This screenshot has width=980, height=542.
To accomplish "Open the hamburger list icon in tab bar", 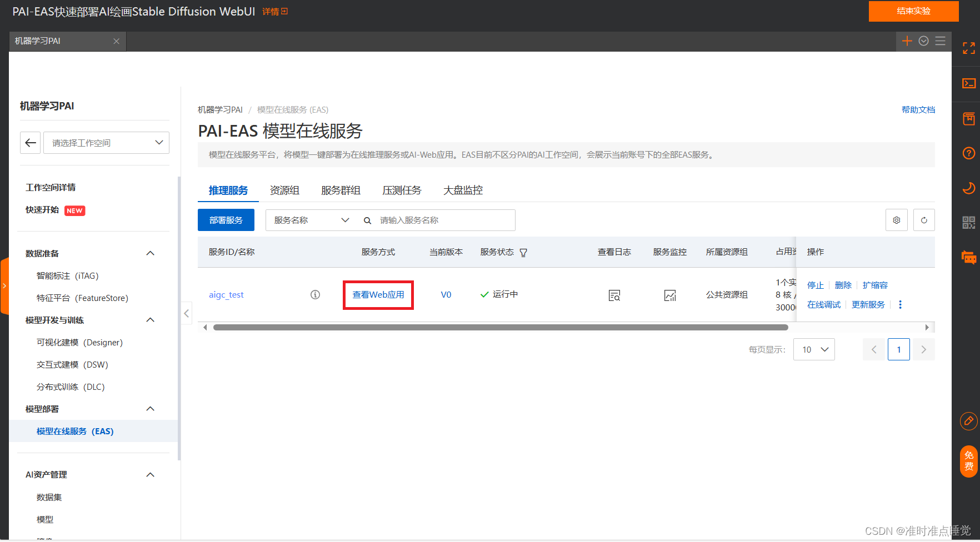I will tap(941, 41).
